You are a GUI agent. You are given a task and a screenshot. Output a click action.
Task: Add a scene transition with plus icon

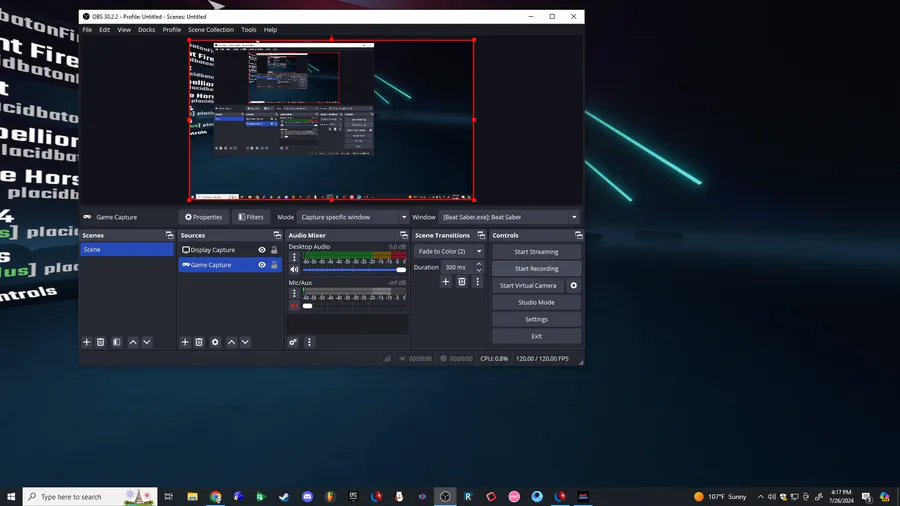[x=445, y=282]
